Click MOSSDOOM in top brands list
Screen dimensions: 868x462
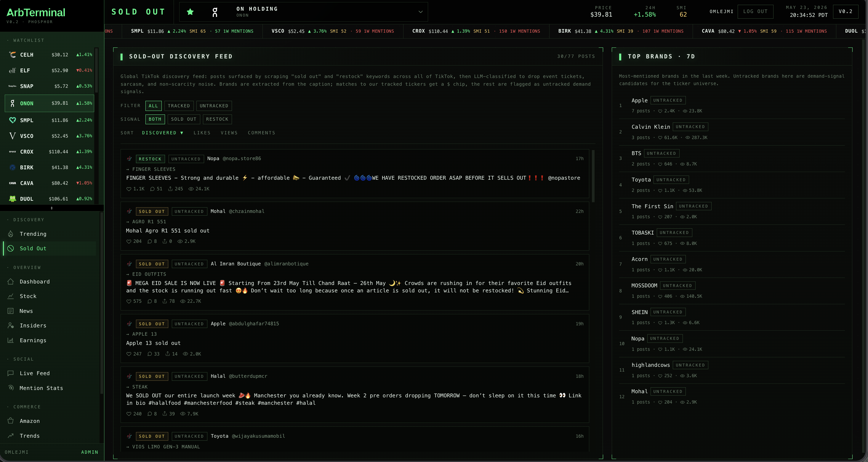[x=644, y=286]
